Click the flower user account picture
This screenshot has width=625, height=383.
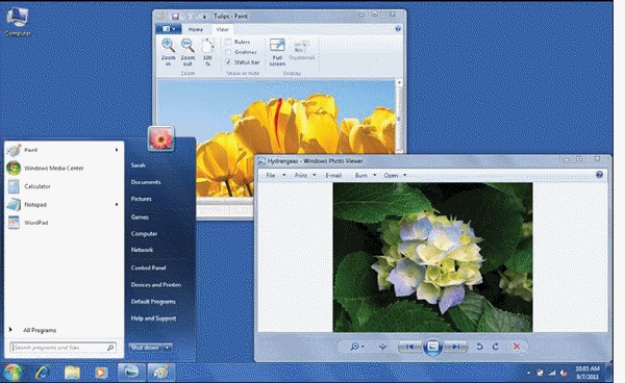(x=161, y=138)
